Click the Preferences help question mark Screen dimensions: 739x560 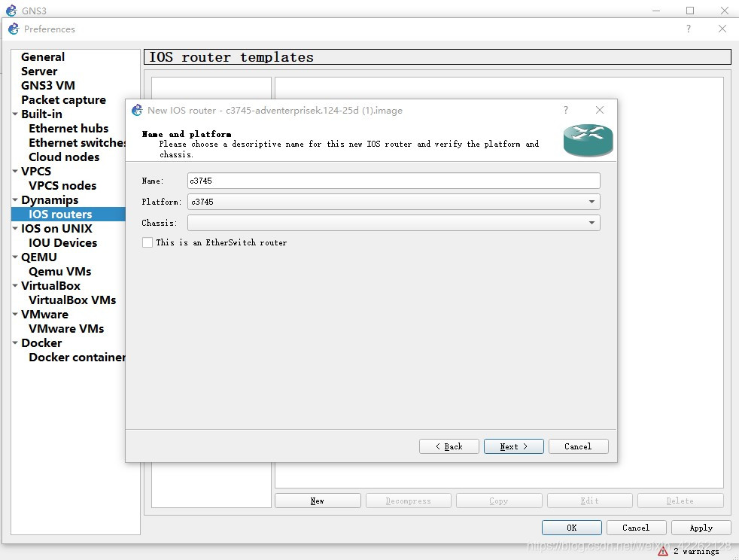coord(689,29)
